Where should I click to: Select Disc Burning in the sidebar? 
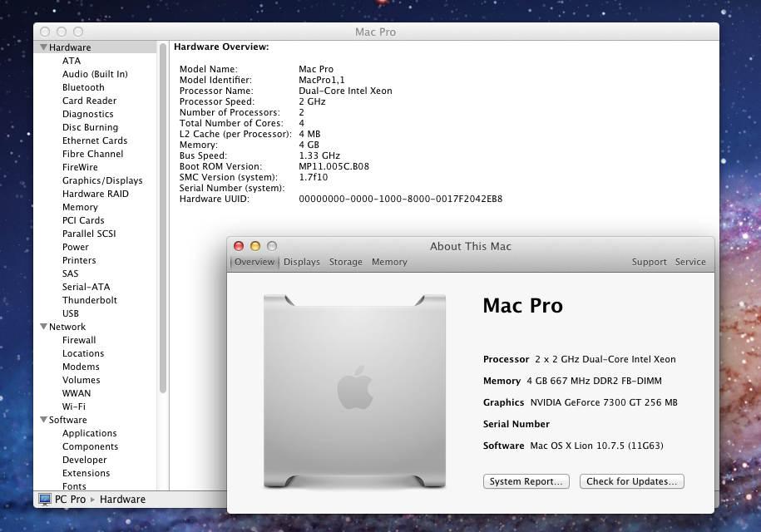point(91,127)
